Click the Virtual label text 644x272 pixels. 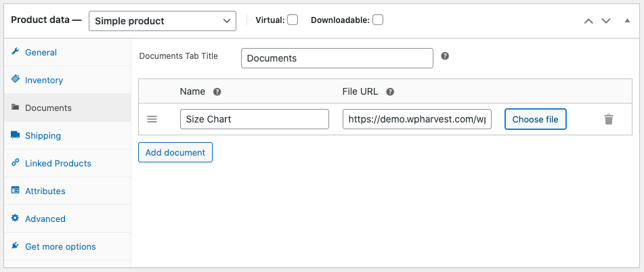coord(270,20)
